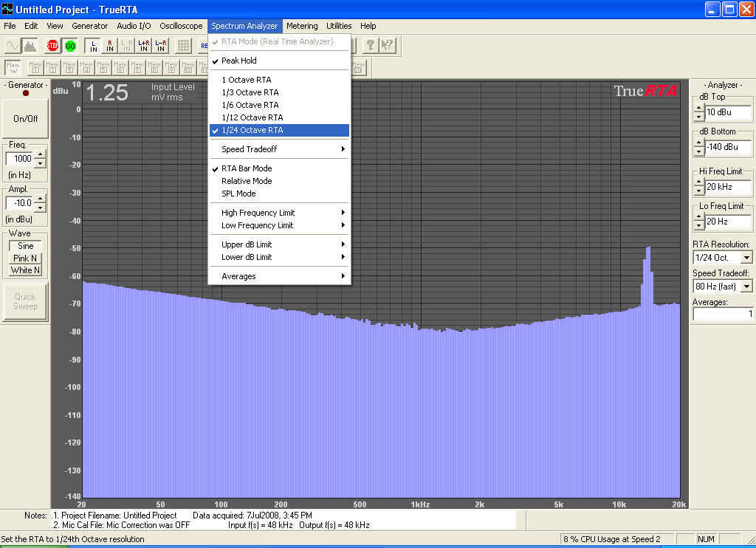Enable SPL Mode in the menu
The image size is (756, 548).
coord(279,193)
